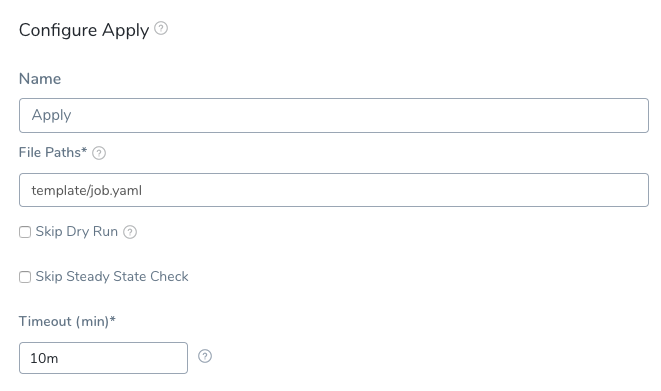
Task: Select the Timeout input showing 10m
Action: [103, 358]
